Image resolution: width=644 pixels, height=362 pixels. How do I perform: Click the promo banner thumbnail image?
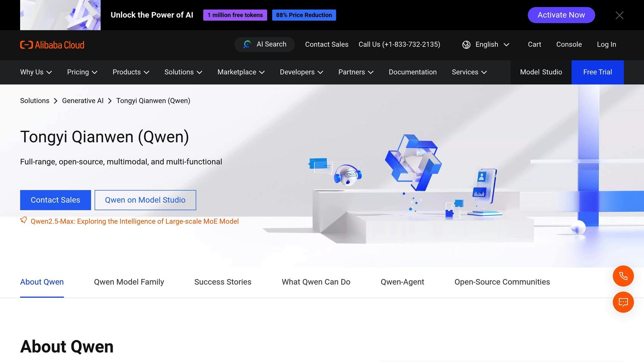(x=60, y=15)
